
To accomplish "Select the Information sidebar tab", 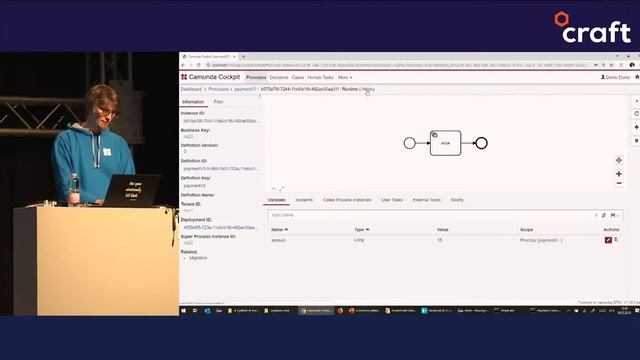I will click(x=193, y=102).
